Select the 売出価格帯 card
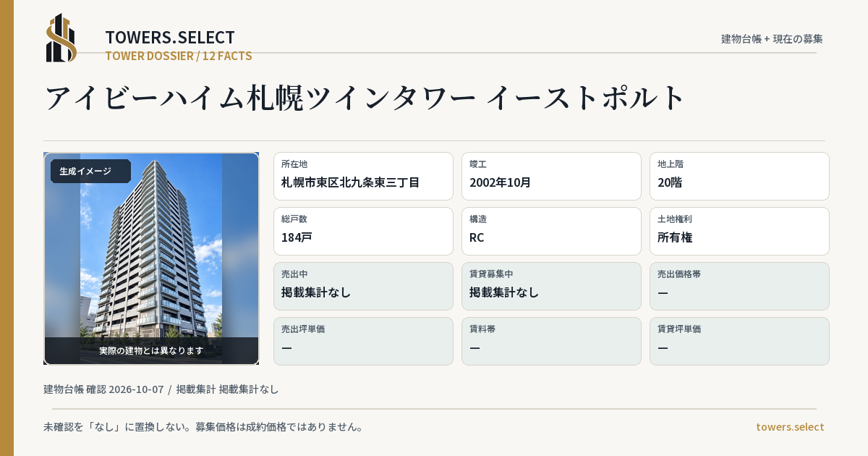 click(739, 286)
